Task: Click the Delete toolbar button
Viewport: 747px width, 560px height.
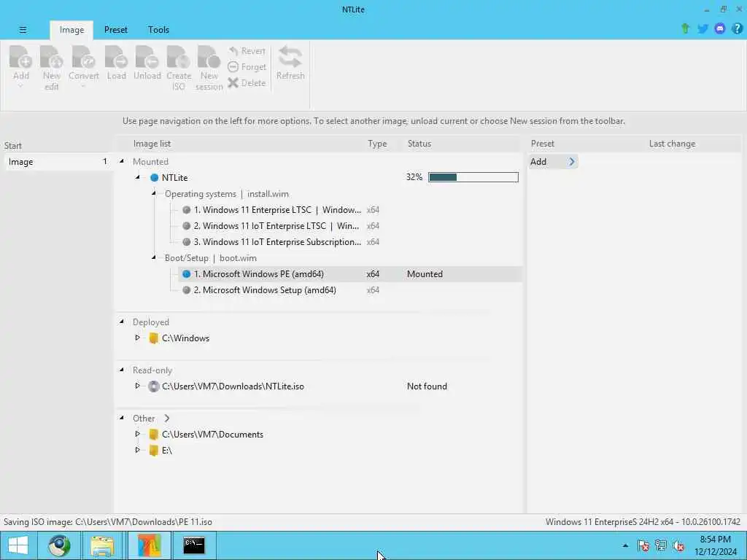Action: (x=247, y=83)
